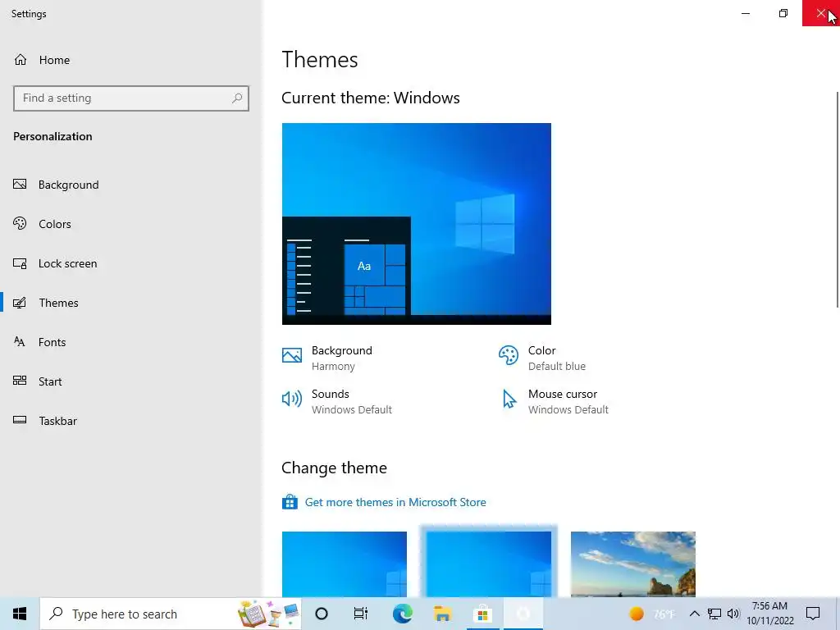Click the current theme preview image
Image resolution: width=840 pixels, height=630 pixels.
click(x=416, y=224)
